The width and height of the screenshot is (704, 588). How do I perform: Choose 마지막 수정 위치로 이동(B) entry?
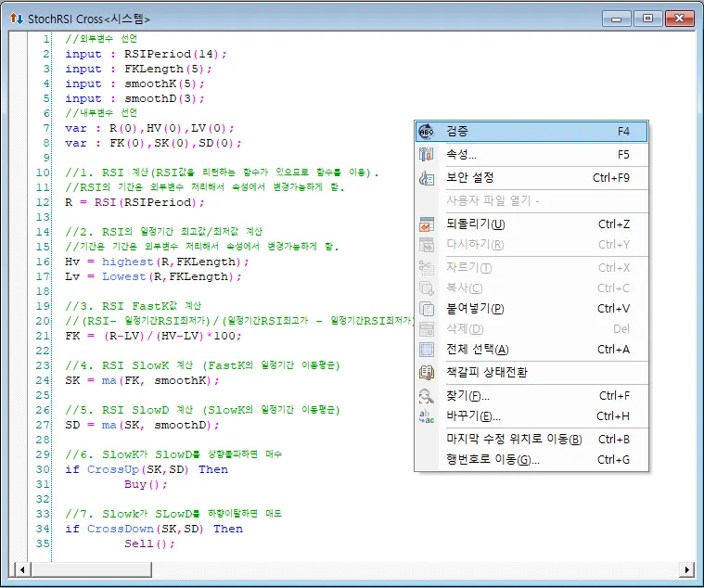pyautogui.click(x=531, y=440)
